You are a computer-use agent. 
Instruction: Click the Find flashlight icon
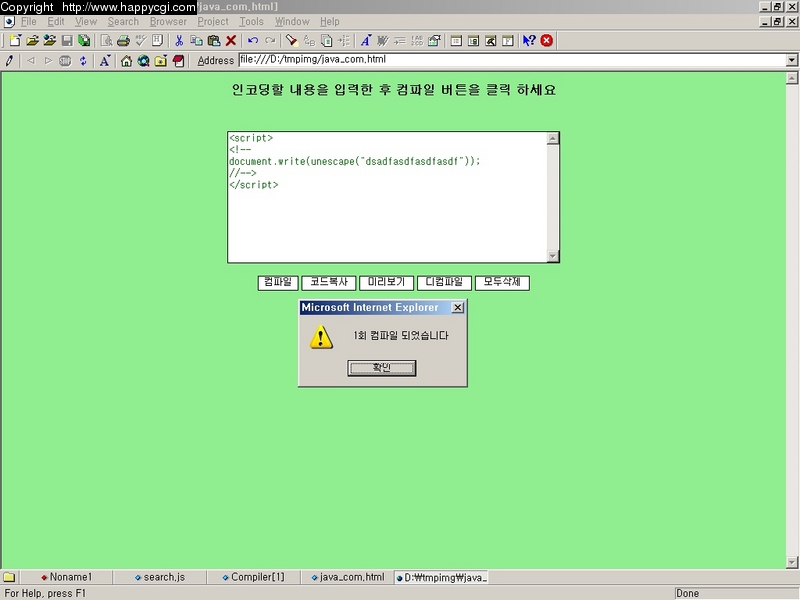[x=292, y=41]
